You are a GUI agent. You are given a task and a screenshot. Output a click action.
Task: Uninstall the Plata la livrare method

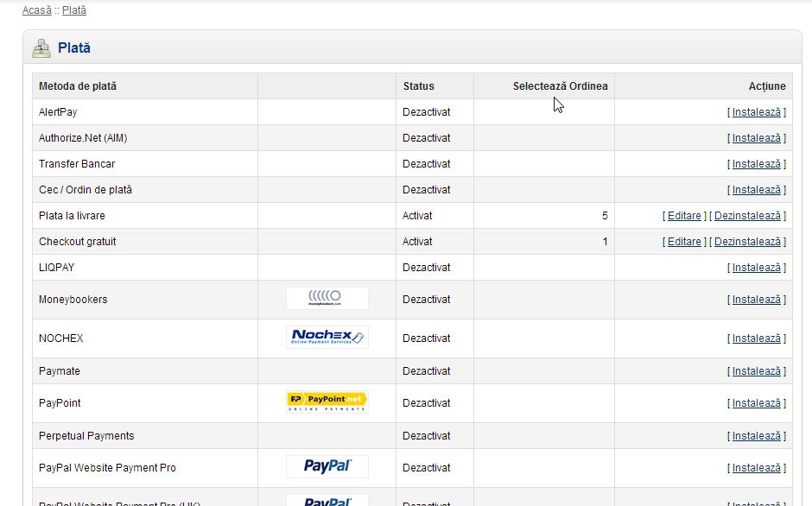pyautogui.click(x=747, y=216)
